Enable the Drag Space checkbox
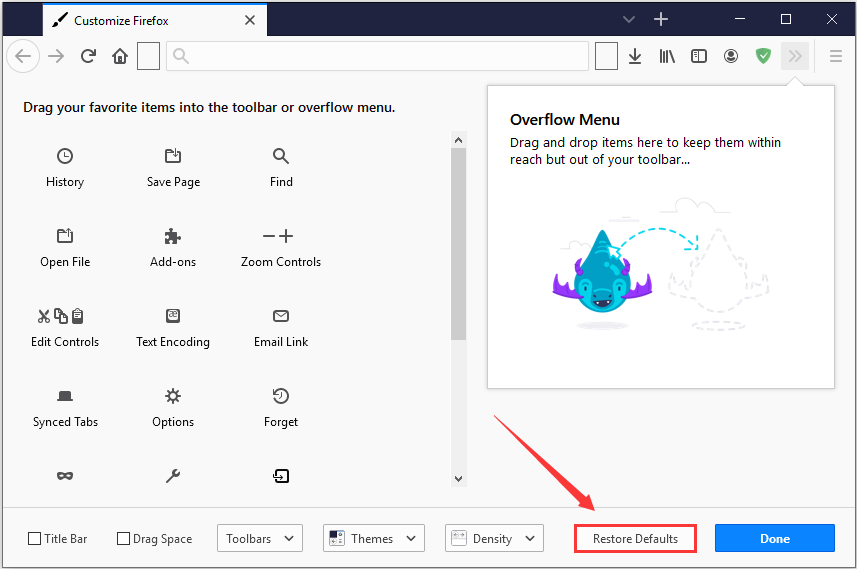 (124, 538)
